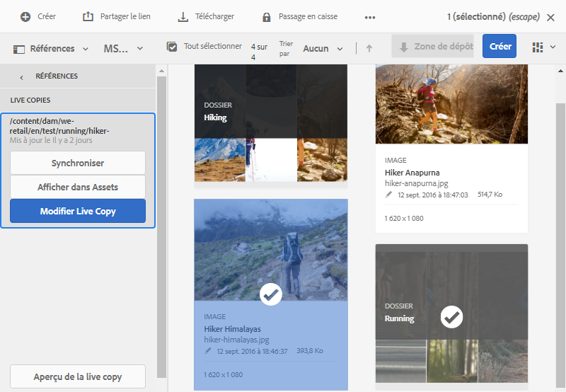This screenshot has height=392, width=566.
Task: Click the Créer plus icon in top bar
Action: click(x=25, y=16)
